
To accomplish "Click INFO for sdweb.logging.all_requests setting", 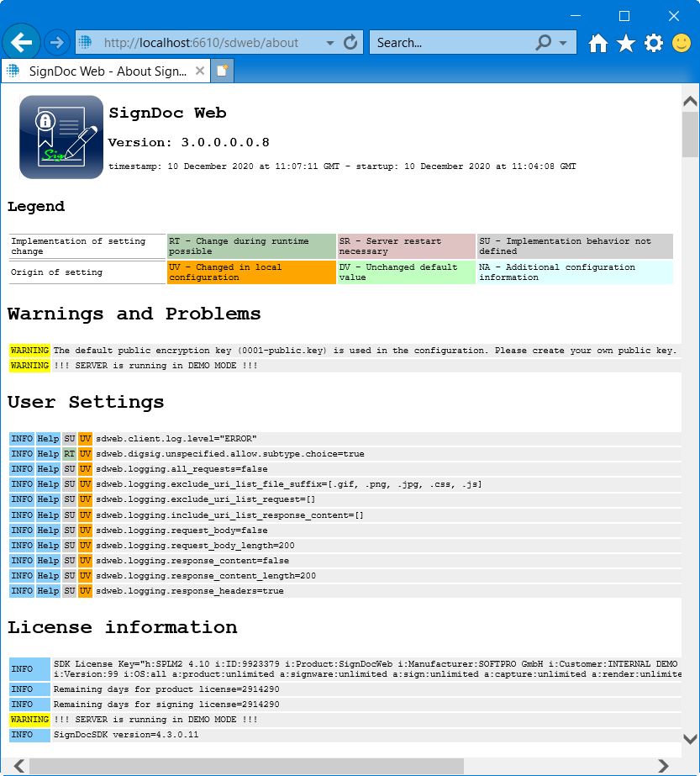I will click(x=21, y=469).
